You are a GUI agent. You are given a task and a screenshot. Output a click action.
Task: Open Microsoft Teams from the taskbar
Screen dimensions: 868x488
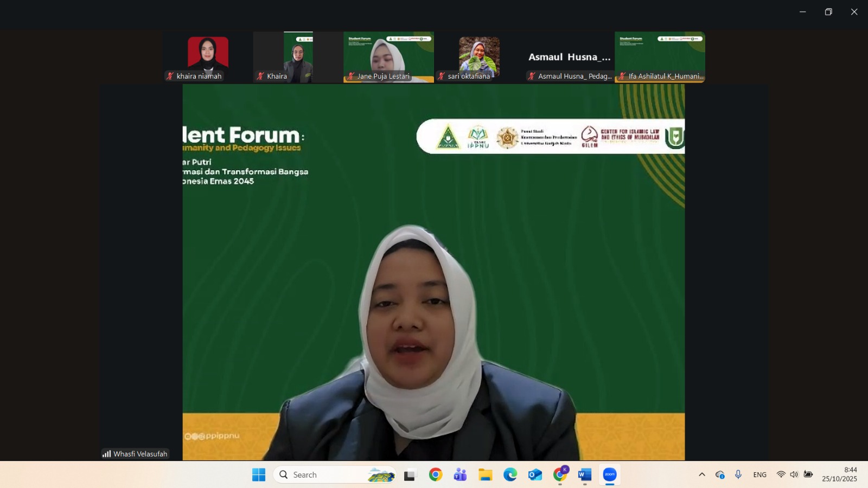click(x=460, y=475)
